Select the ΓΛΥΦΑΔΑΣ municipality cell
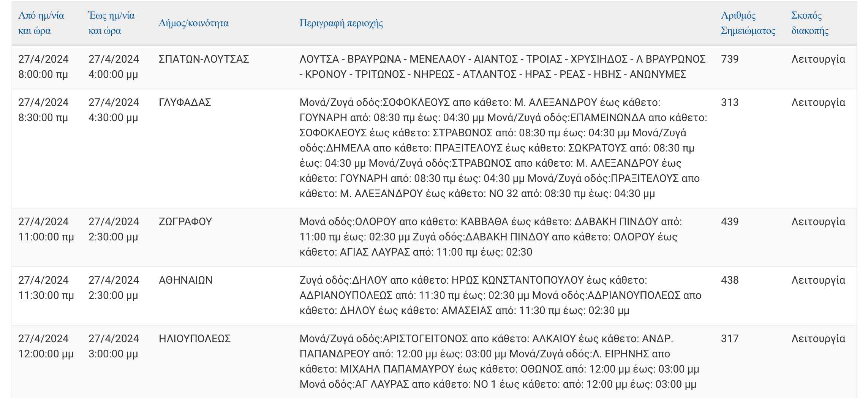 click(x=185, y=103)
